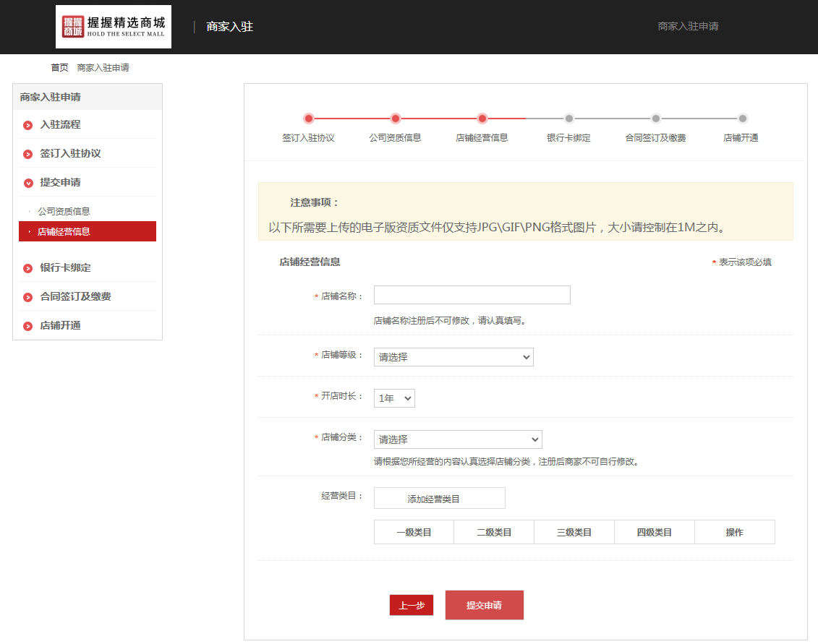Go back with the 上一步 button
Viewport: 818px width, 644px height.
[411, 606]
